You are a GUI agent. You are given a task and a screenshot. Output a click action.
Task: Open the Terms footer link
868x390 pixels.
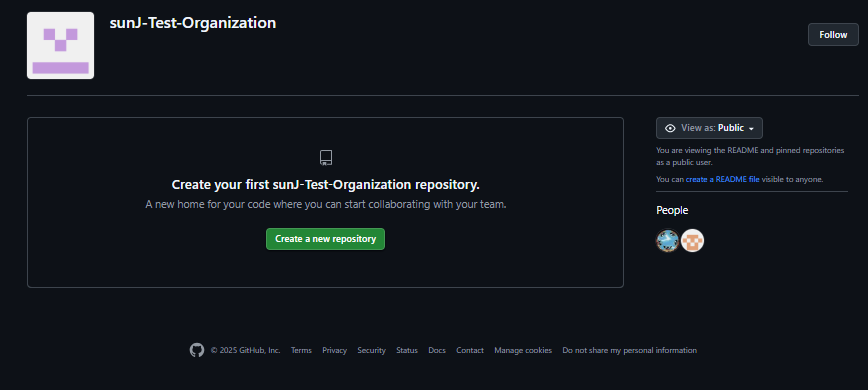[x=301, y=350]
